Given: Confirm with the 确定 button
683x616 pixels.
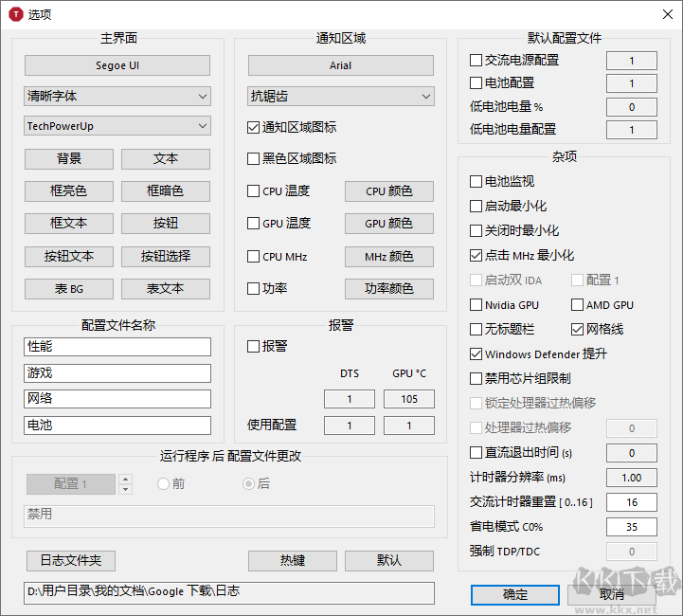Looking at the screenshot, I should pos(515,594).
